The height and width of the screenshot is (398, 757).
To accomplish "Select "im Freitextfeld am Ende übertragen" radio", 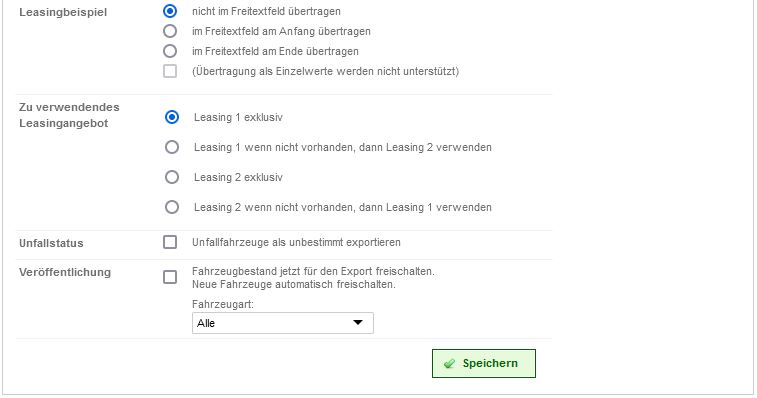I will [170, 51].
